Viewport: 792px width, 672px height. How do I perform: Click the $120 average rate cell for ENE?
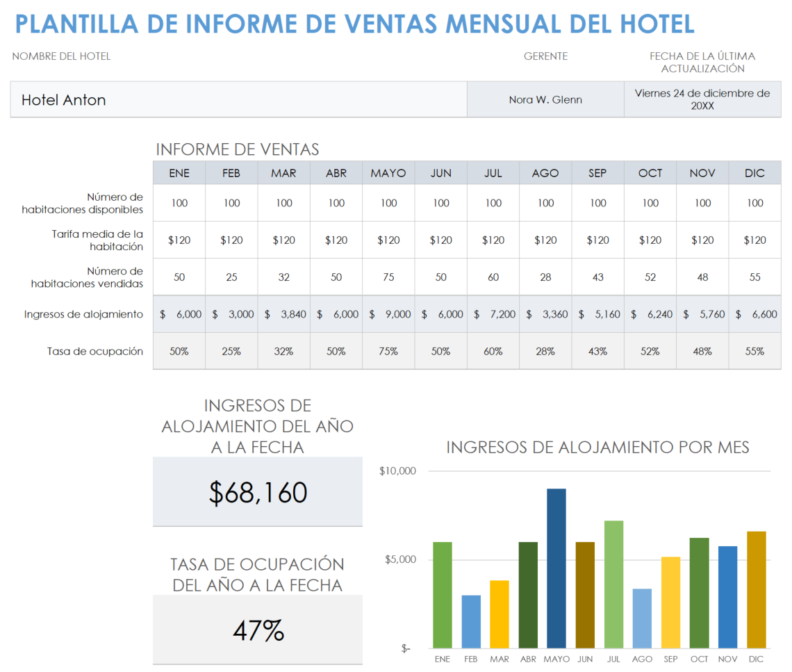(x=179, y=240)
